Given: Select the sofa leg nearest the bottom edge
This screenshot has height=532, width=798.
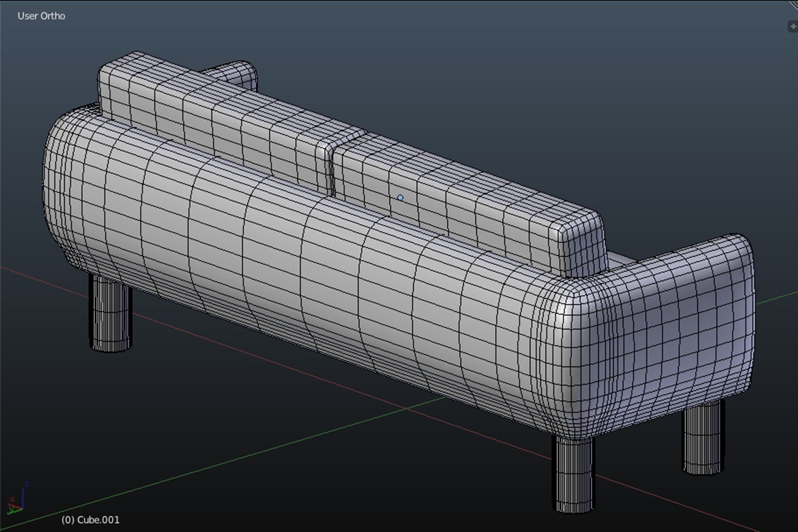Looking at the screenshot, I should point(573,474).
